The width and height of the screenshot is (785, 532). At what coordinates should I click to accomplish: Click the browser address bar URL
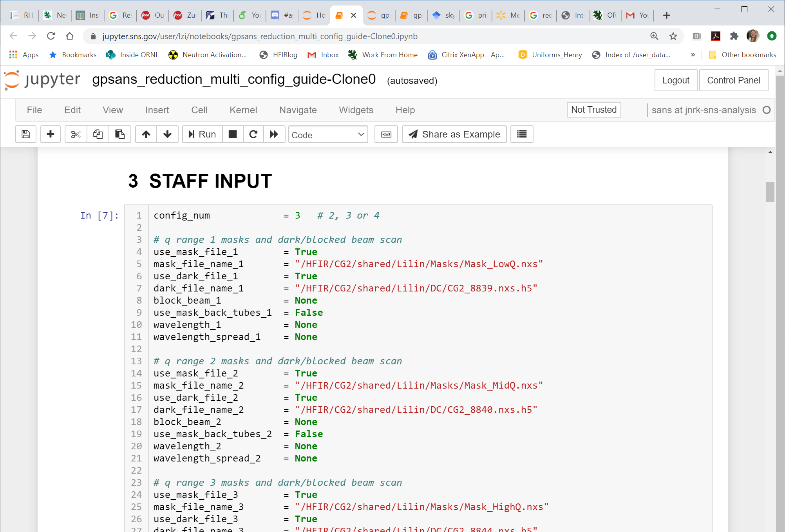(x=260, y=36)
